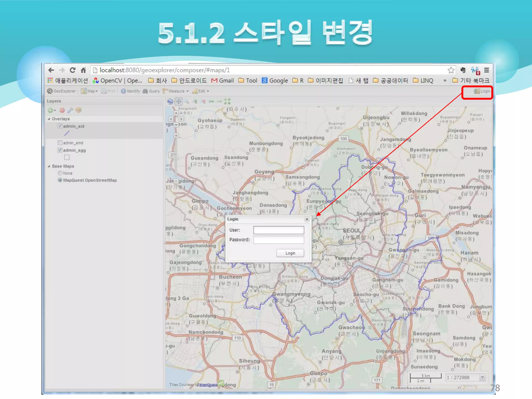
Task: Click the Zoom to max extent icon
Action: (227, 101)
